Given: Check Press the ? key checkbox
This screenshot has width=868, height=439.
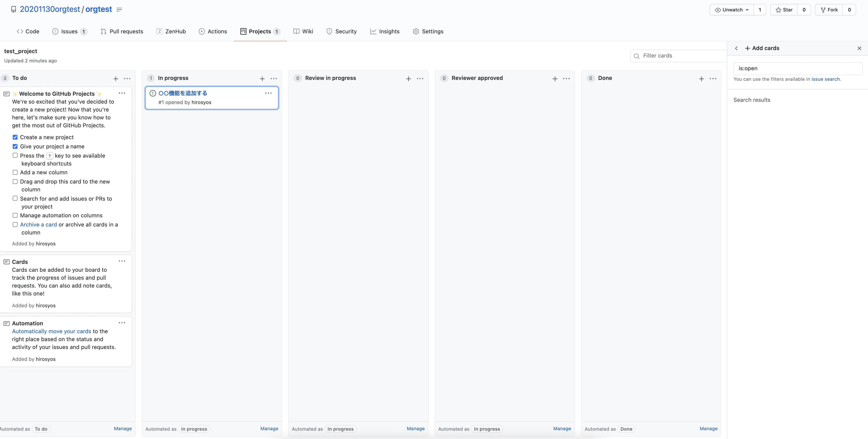Looking at the screenshot, I should click(x=15, y=155).
